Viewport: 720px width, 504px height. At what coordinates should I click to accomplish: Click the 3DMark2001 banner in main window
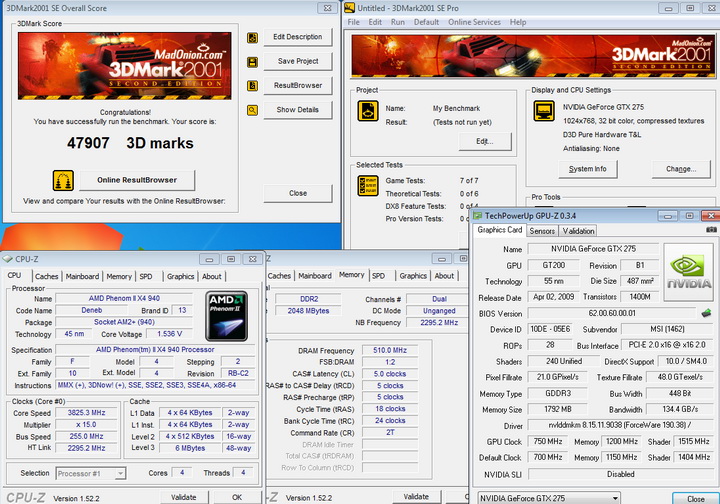coord(534,56)
